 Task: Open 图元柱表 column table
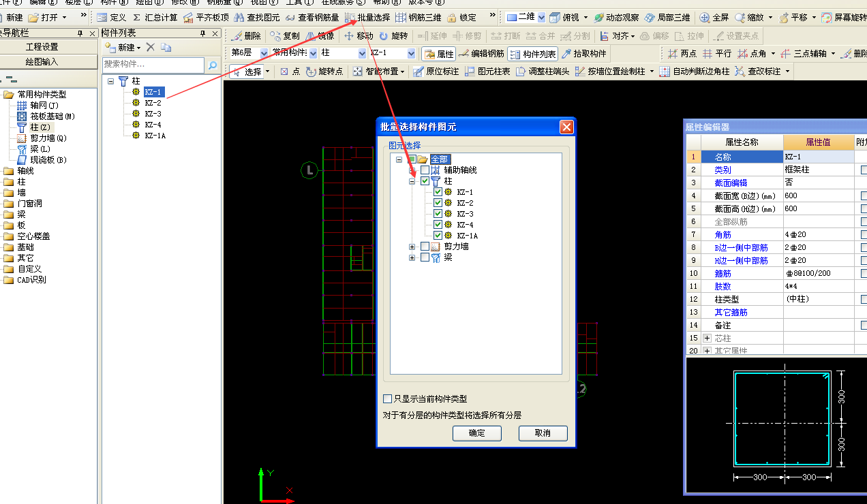[487, 71]
